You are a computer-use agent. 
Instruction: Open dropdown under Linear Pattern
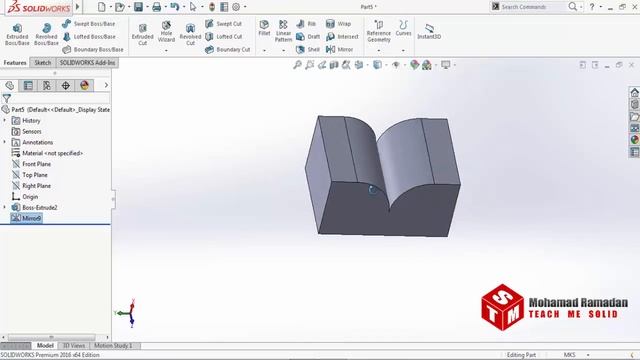(283, 50)
